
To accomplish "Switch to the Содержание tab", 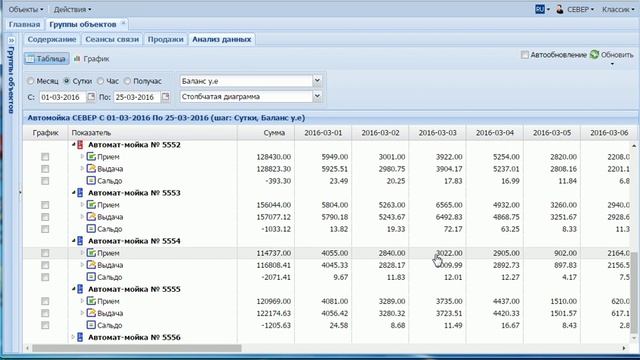I will tap(52, 39).
